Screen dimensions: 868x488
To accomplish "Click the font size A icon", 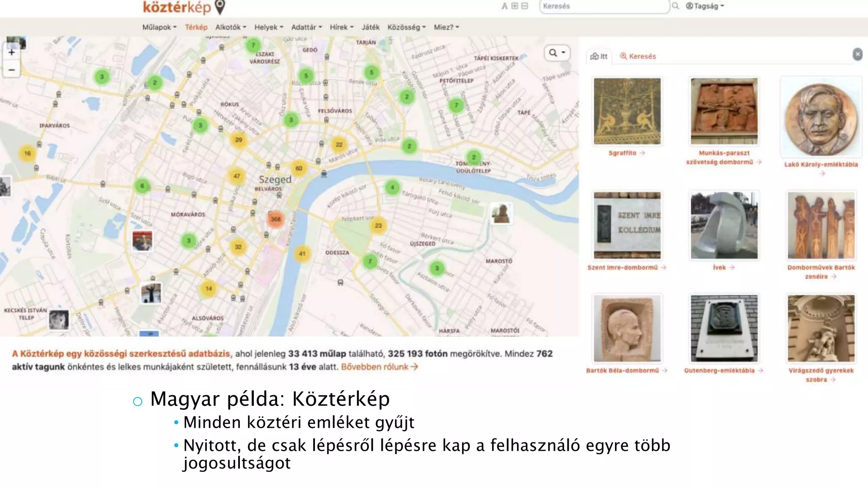I will 504,6.
